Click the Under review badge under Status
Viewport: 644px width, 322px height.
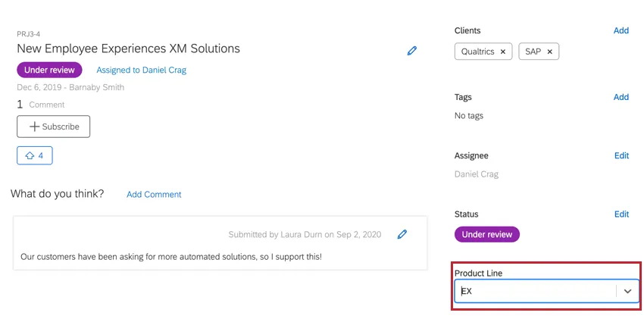tap(486, 235)
